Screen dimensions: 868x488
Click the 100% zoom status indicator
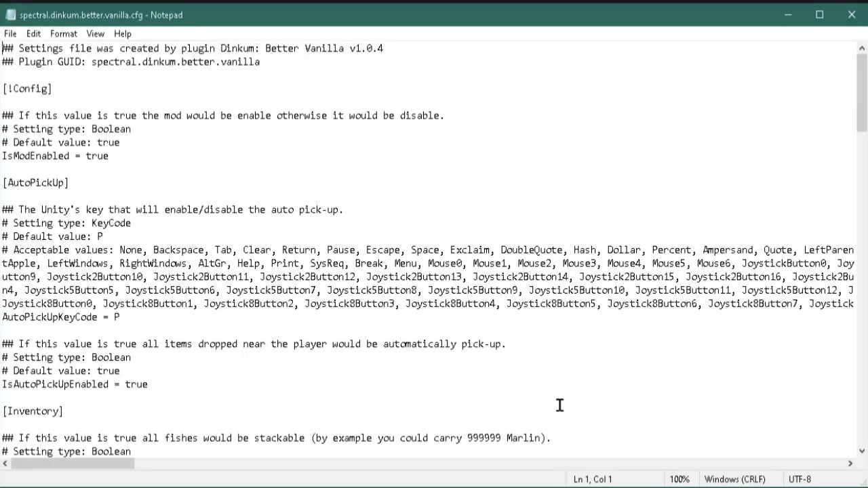[679, 479]
